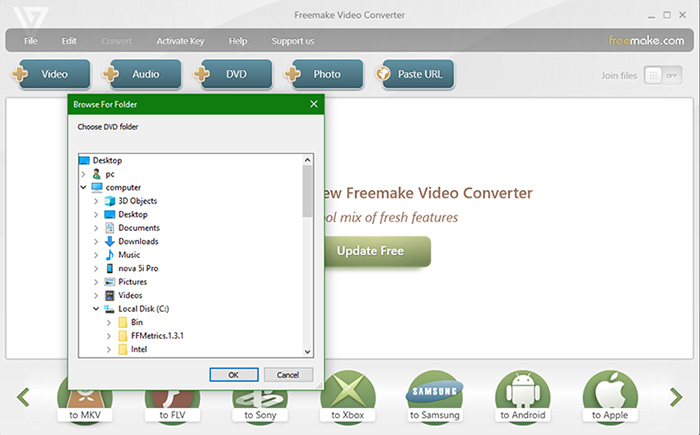
Task: Open the greyed Convert menu
Action: (x=117, y=41)
